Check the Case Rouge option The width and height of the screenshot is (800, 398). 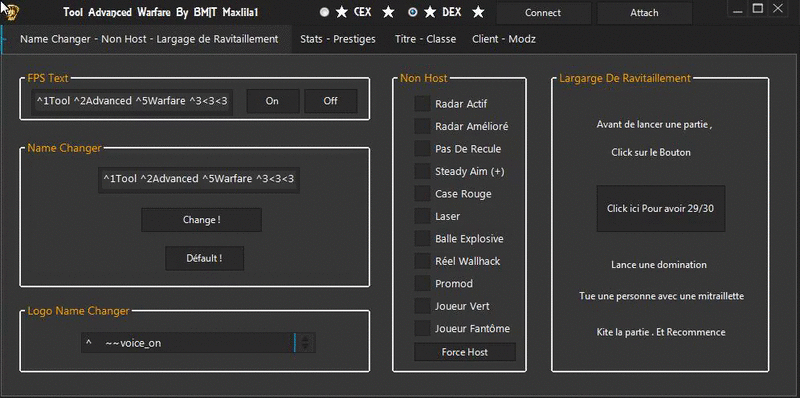422,193
